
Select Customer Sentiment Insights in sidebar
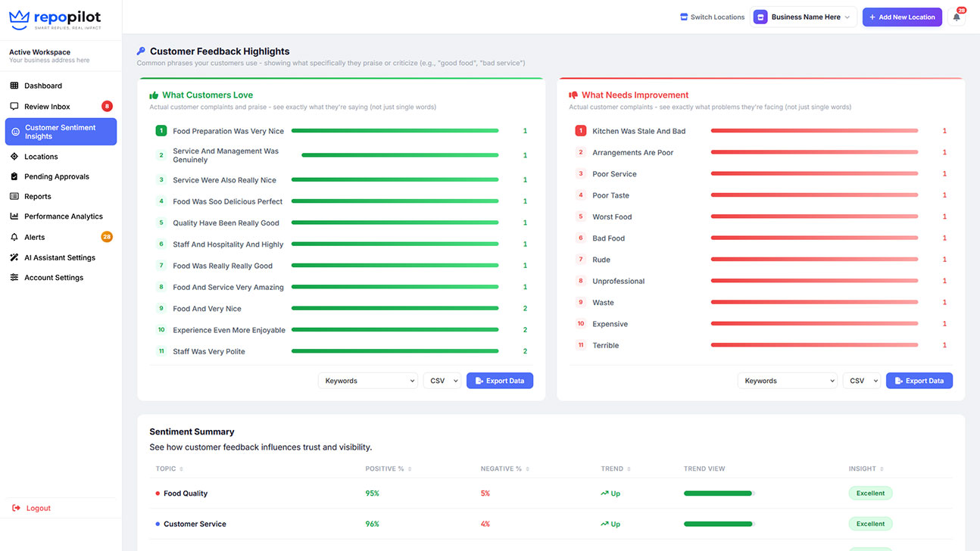tap(61, 132)
